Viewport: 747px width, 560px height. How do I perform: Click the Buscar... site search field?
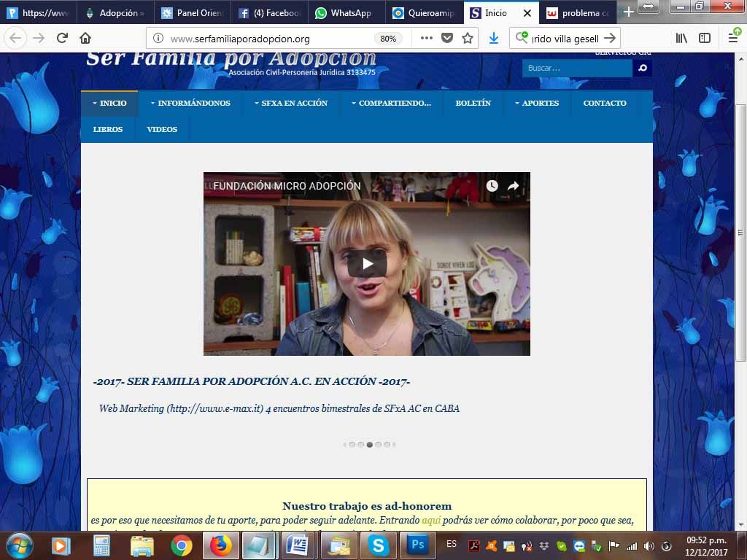(x=577, y=68)
